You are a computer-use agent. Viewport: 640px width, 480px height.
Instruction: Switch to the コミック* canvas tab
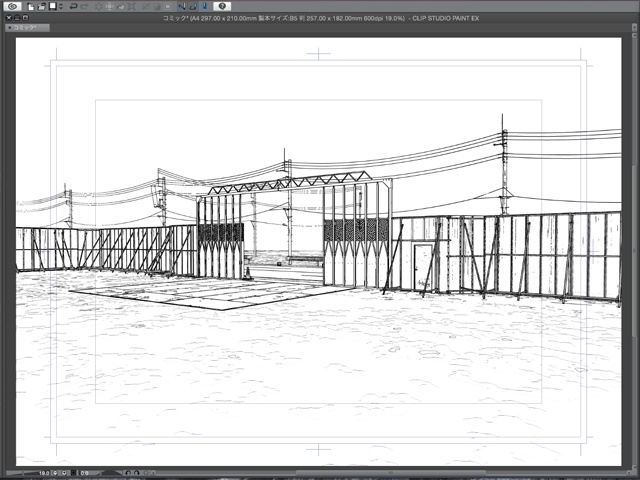pos(28,27)
